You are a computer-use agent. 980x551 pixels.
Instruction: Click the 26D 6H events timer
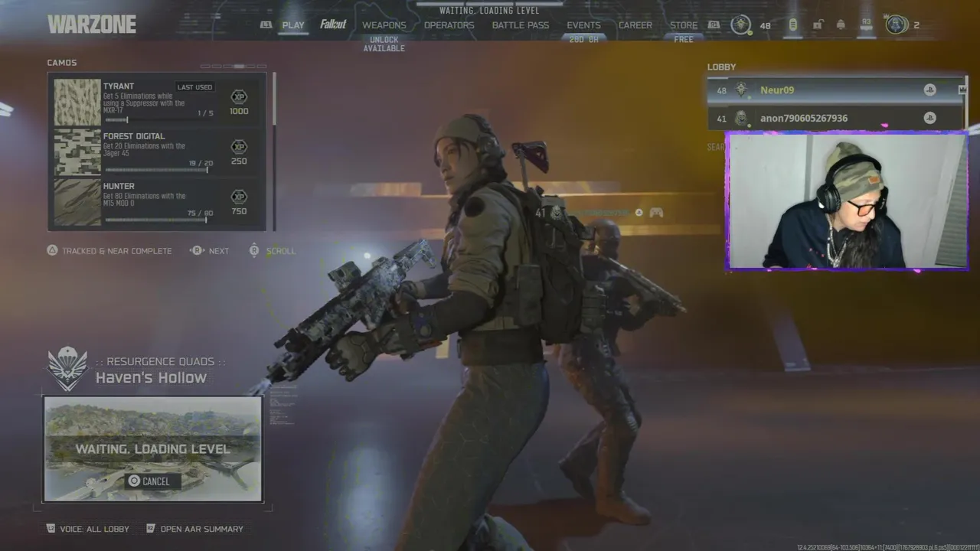click(x=583, y=40)
